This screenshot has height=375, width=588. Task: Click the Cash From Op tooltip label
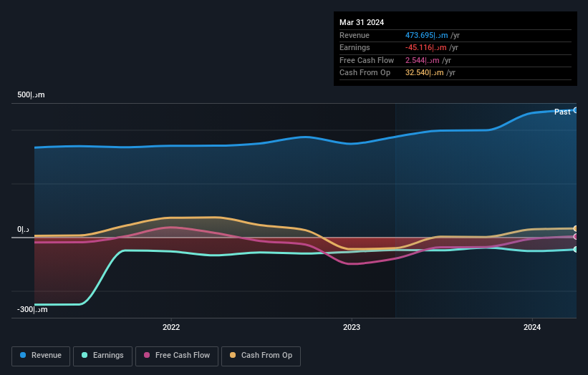365,73
